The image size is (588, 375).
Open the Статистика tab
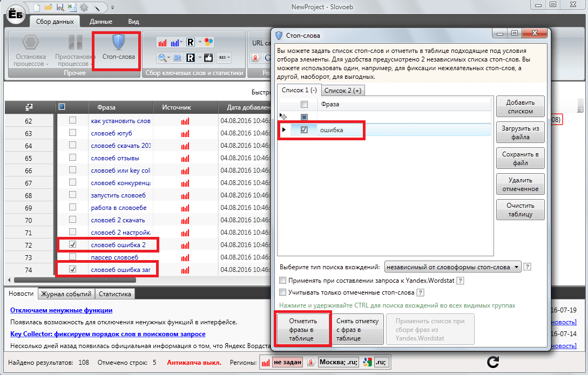[x=115, y=294]
